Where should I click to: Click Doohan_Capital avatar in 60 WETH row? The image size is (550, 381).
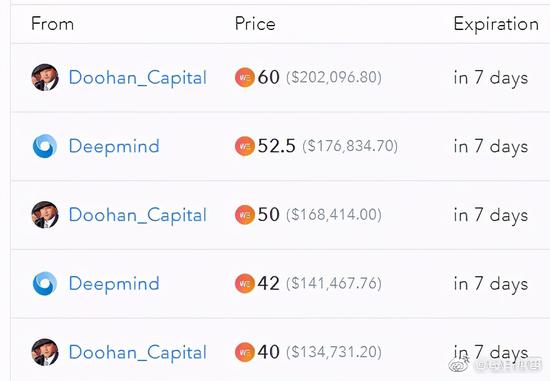45,77
